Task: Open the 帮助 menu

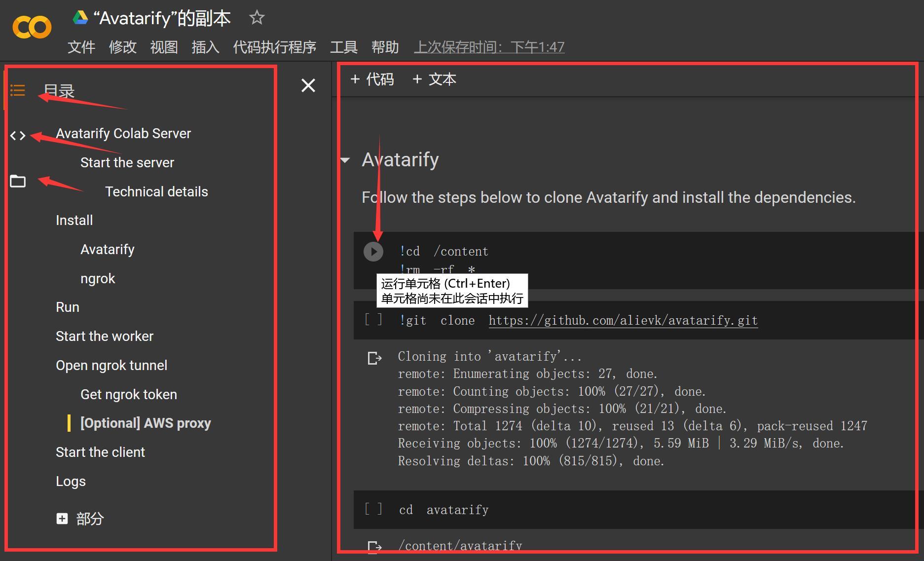Action: pos(385,47)
